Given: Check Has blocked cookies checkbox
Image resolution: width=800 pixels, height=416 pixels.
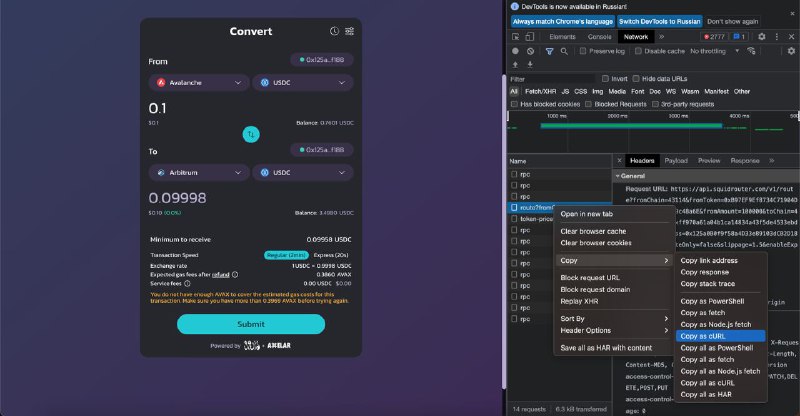Looking at the screenshot, I should [x=514, y=104].
